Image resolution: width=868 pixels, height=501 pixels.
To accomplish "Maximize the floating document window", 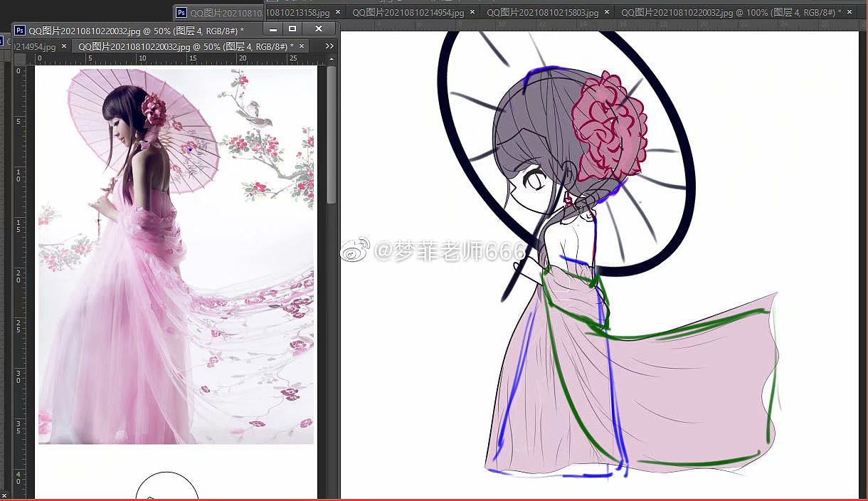I will (292, 29).
